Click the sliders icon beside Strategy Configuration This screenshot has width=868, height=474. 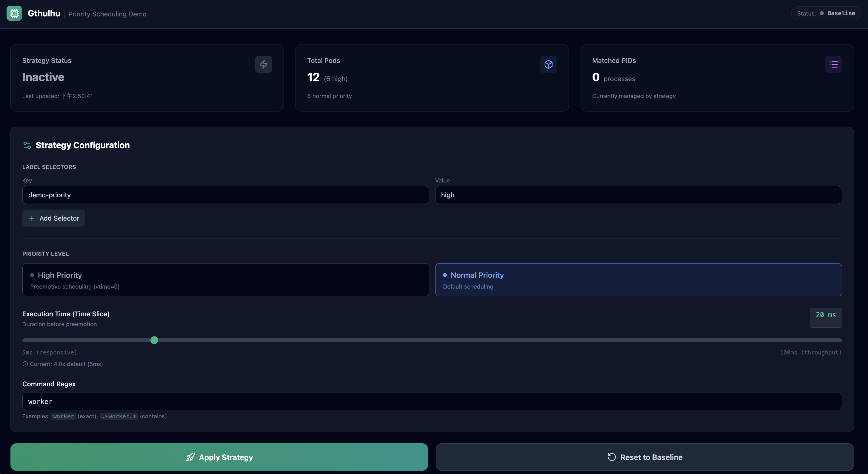27,145
